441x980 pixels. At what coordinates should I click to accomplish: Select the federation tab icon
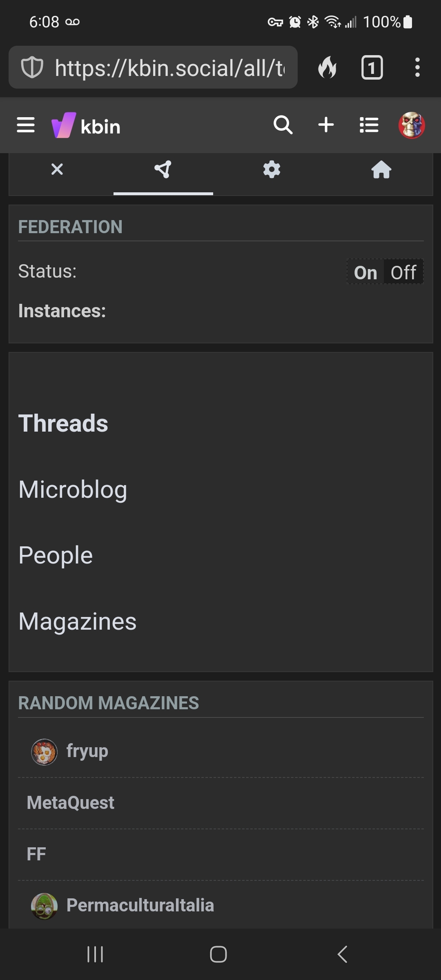tap(163, 169)
